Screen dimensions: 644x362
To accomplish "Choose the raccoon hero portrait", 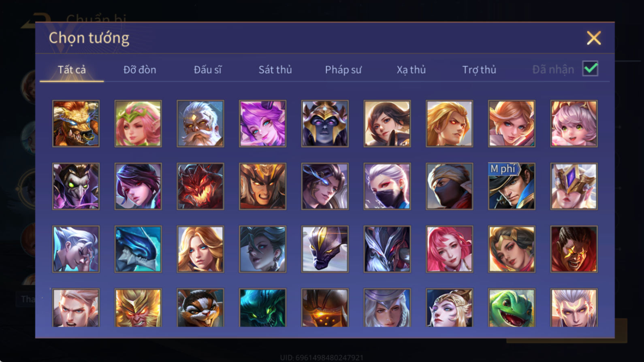I will (x=200, y=308).
